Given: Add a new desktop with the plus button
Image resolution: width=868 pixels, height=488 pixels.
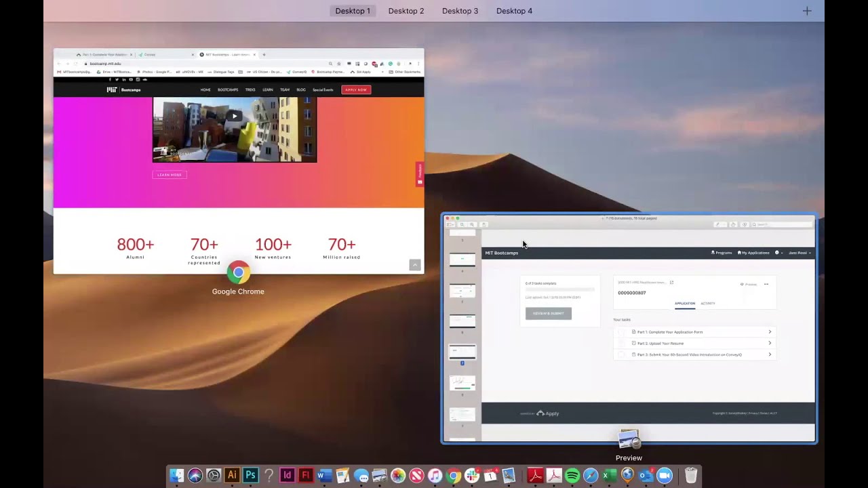Looking at the screenshot, I should (x=807, y=11).
